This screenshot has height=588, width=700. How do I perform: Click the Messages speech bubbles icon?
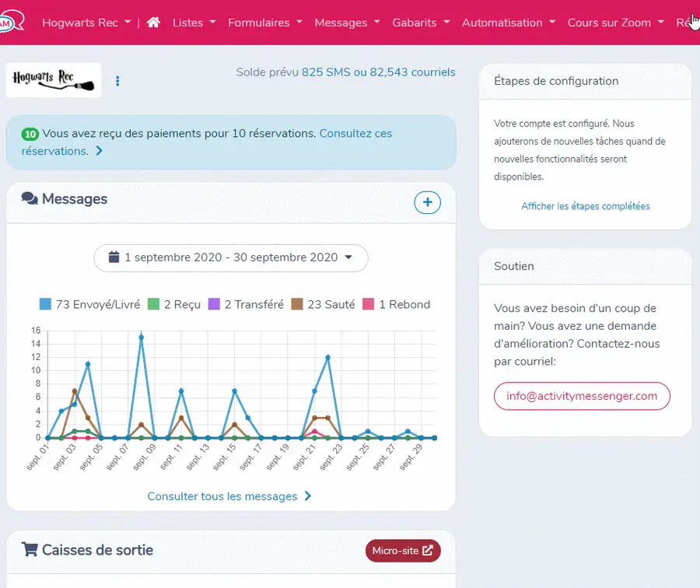30,198
